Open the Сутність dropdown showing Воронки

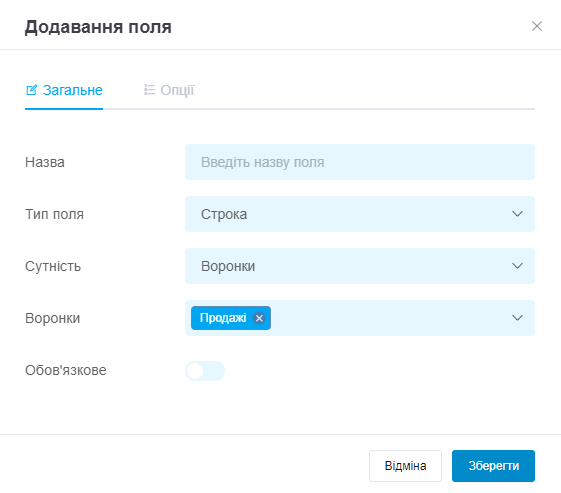tap(360, 266)
